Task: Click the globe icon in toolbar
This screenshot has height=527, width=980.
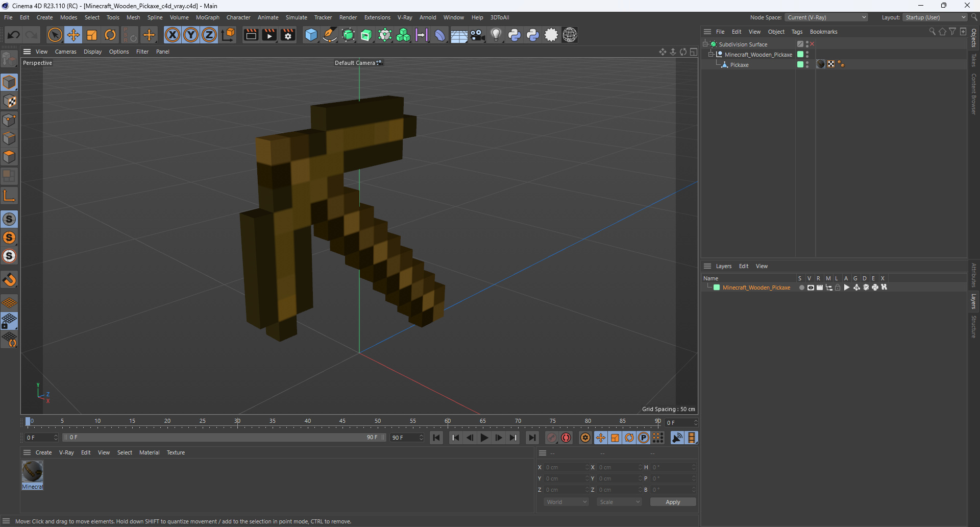Action: click(570, 35)
